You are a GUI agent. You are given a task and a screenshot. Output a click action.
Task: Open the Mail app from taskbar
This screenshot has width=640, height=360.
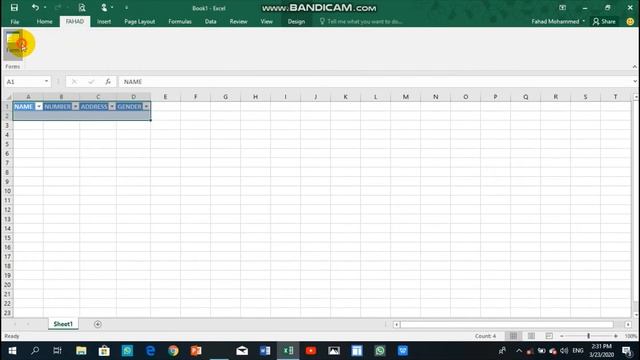242,351
